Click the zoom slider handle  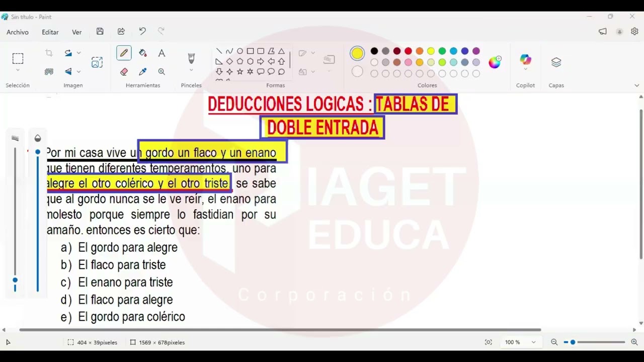[x=573, y=342]
